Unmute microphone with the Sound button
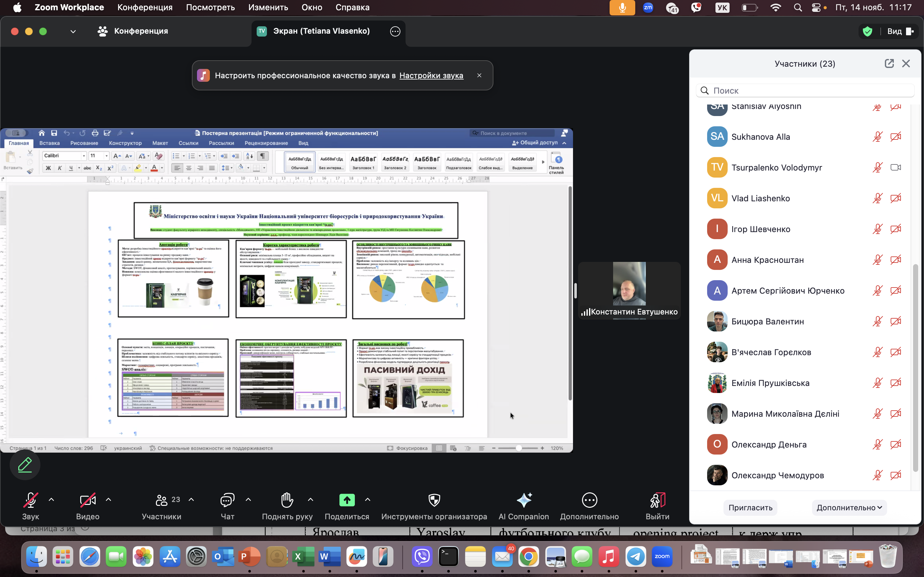The width and height of the screenshot is (924, 577). click(x=30, y=500)
